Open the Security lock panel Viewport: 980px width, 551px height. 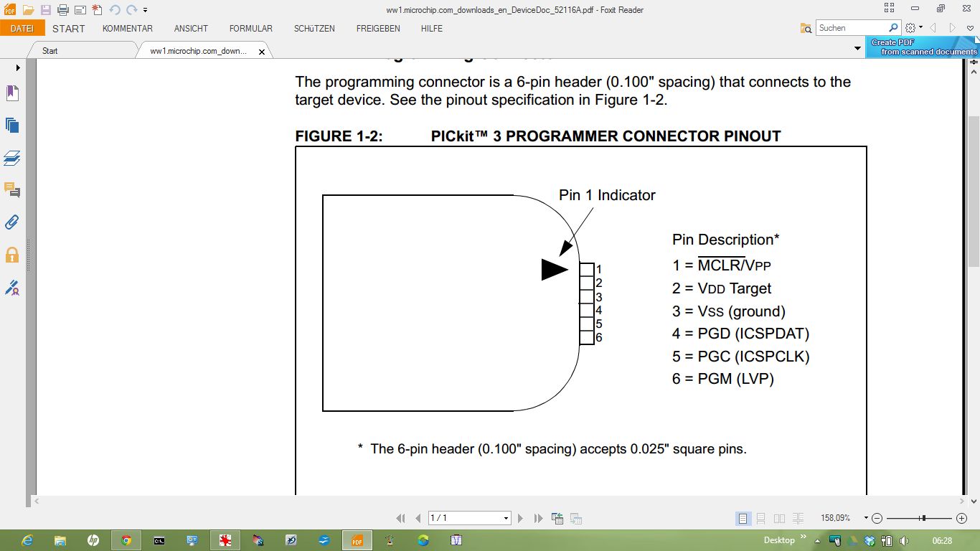pyautogui.click(x=12, y=255)
